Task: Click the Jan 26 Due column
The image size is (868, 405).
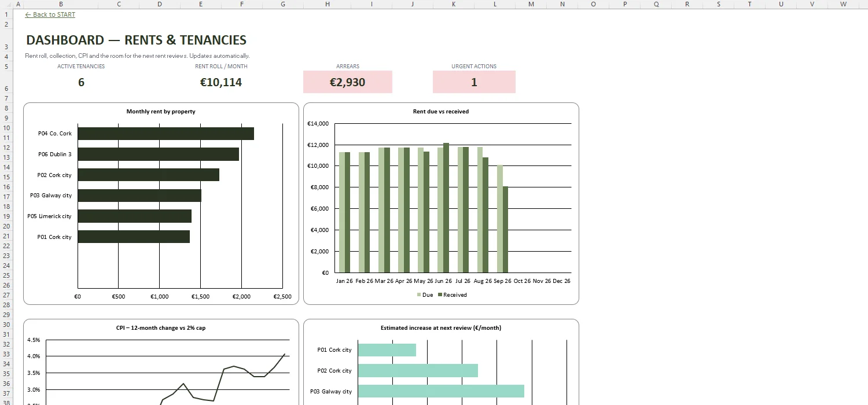Action: (x=342, y=212)
